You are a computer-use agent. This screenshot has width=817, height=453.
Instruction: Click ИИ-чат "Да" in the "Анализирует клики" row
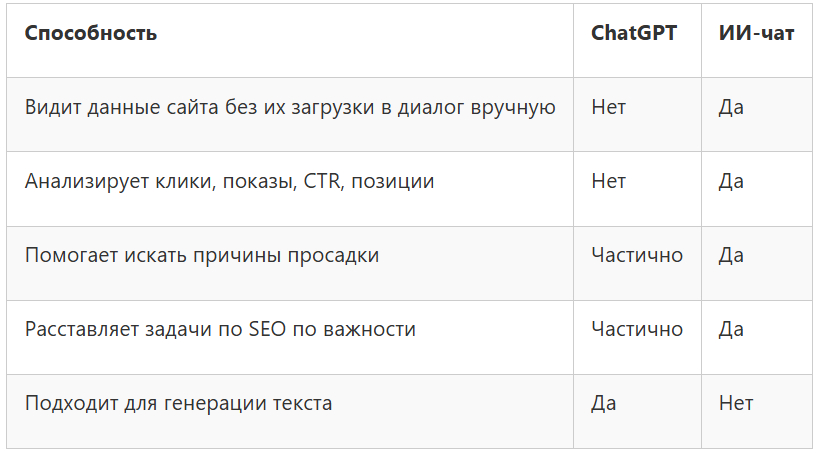pyautogui.click(x=731, y=181)
